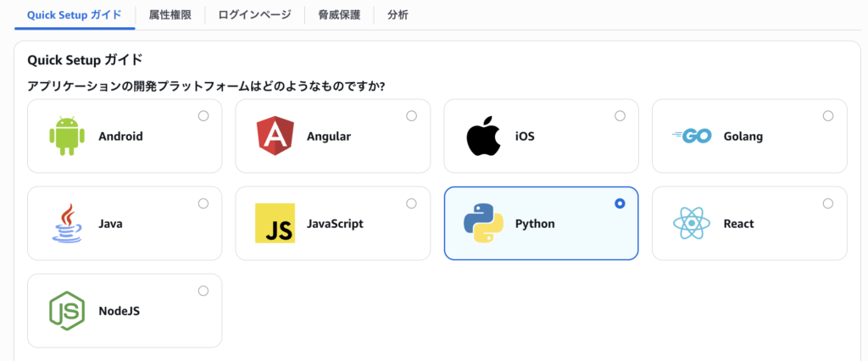Image resolution: width=868 pixels, height=361 pixels.
Task: Click the Quick Setup ガイド tab
Action: 75,15
